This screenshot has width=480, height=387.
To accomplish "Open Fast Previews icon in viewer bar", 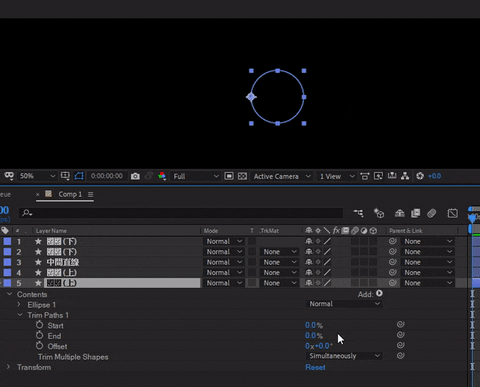I will pos(378,176).
